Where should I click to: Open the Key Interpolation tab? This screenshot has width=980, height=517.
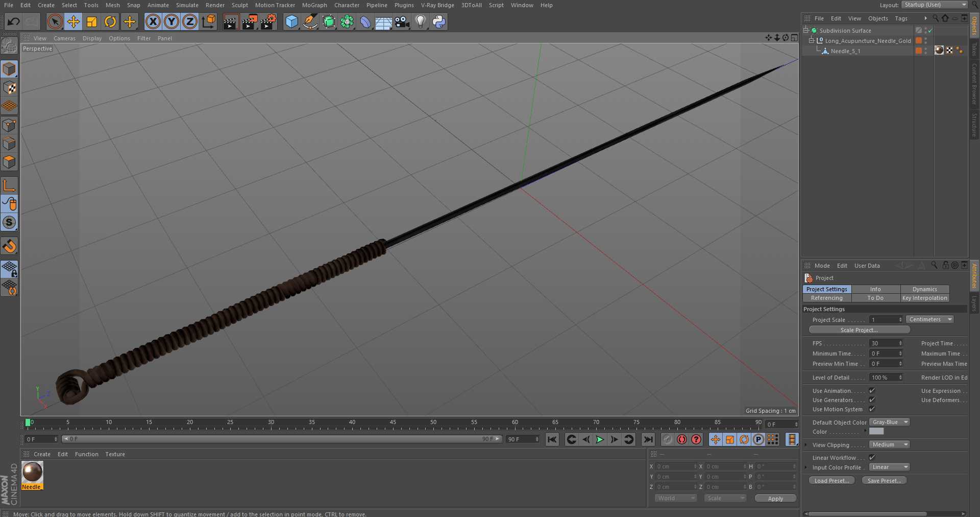click(924, 298)
